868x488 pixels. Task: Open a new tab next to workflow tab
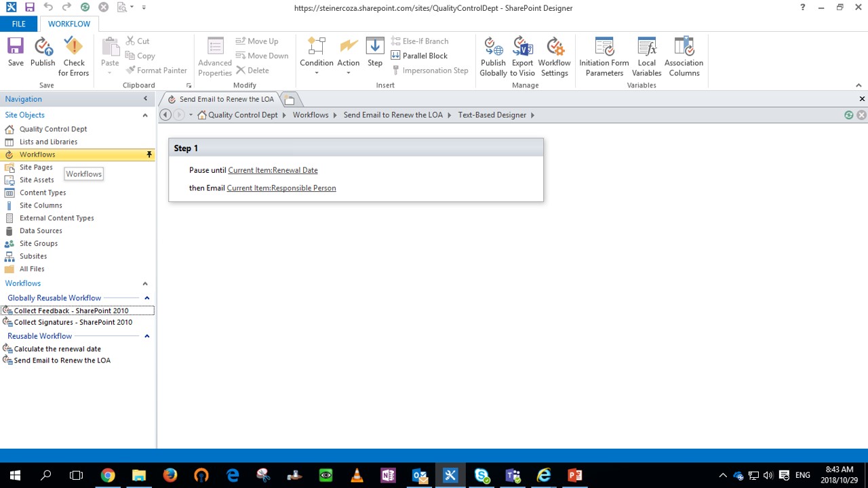click(290, 100)
